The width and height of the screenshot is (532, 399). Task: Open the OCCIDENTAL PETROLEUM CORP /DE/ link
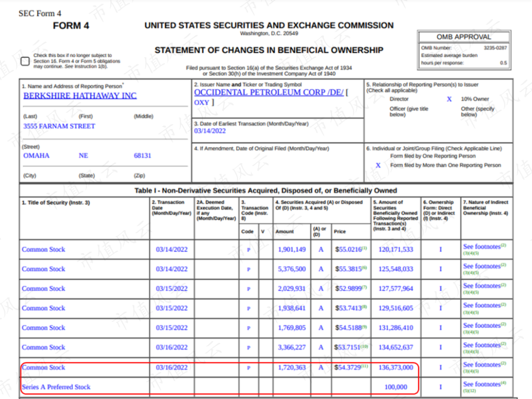pyautogui.click(x=269, y=92)
